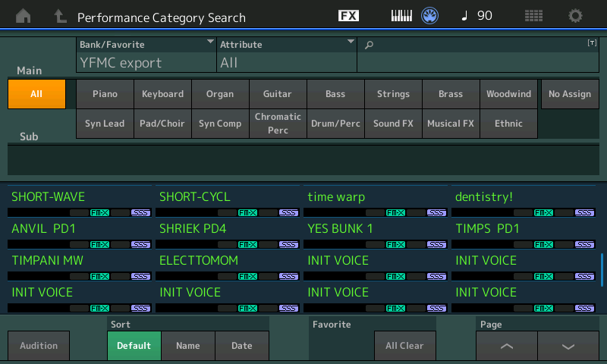Sort the list by Date
Image resolution: width=607 pixels, height=364 pixels.
[242, 346]
